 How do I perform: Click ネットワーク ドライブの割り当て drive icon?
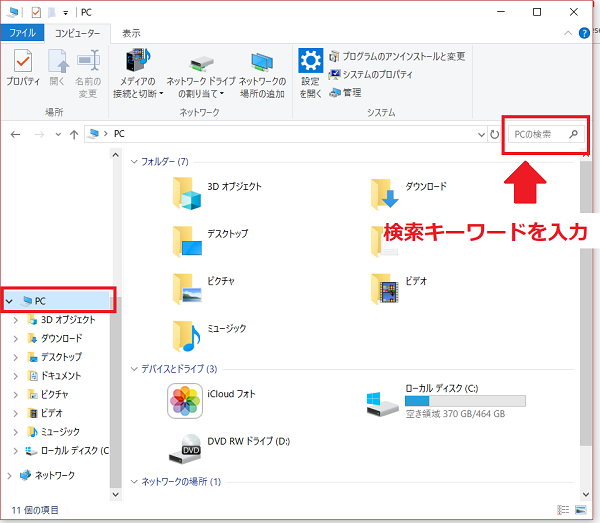pos(201,63)
